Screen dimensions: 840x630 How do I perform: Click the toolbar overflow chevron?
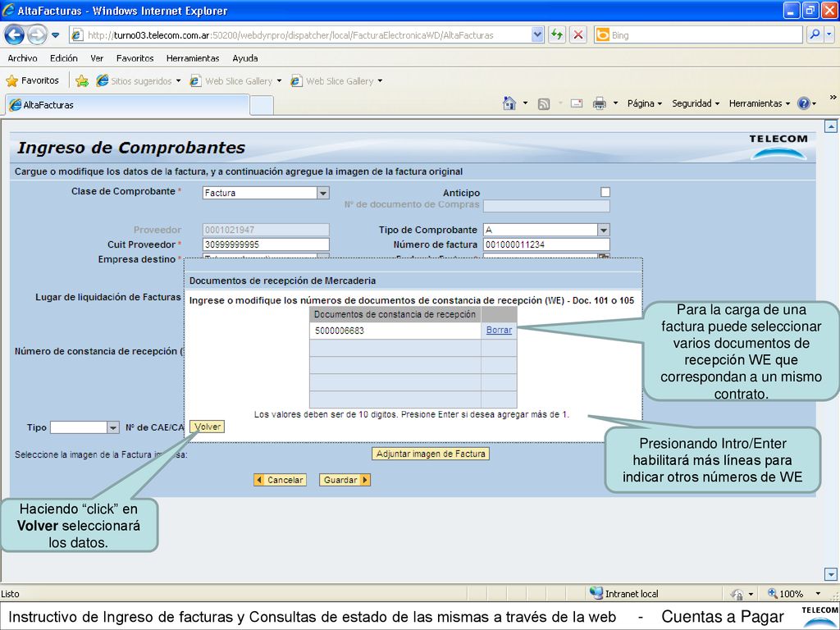[x=833, y=98]
